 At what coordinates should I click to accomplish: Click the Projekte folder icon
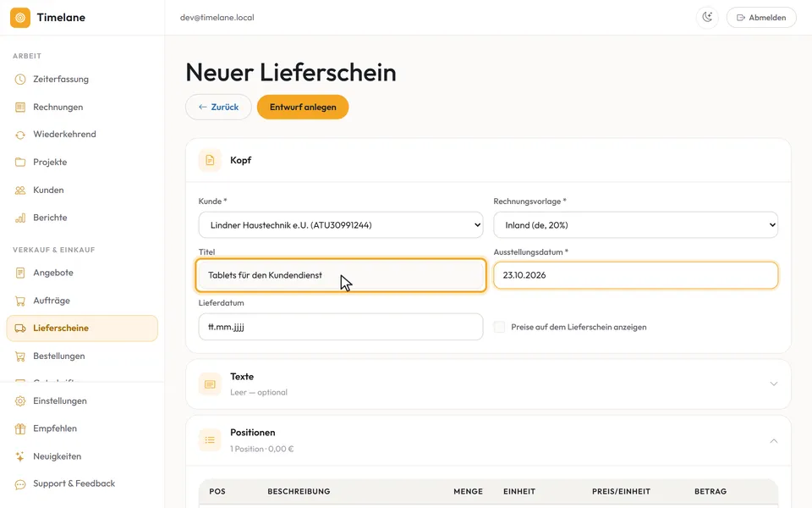[20, 163]
